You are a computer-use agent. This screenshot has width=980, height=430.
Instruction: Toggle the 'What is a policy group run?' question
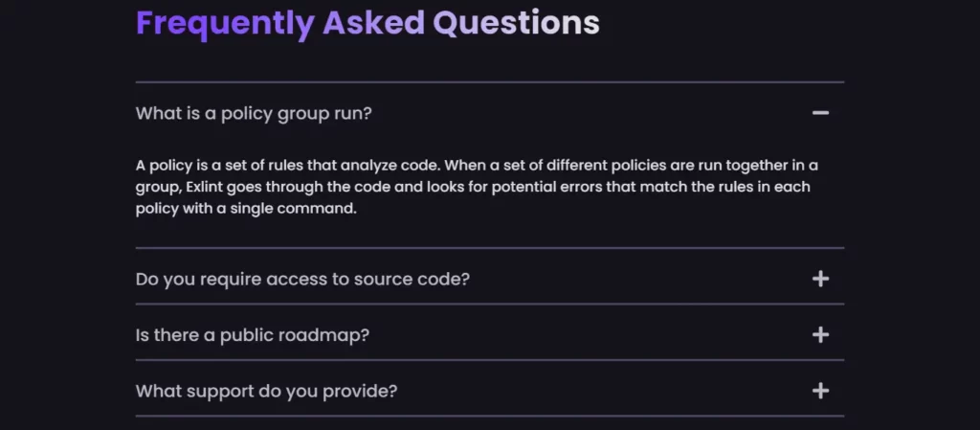click(254, 113)
